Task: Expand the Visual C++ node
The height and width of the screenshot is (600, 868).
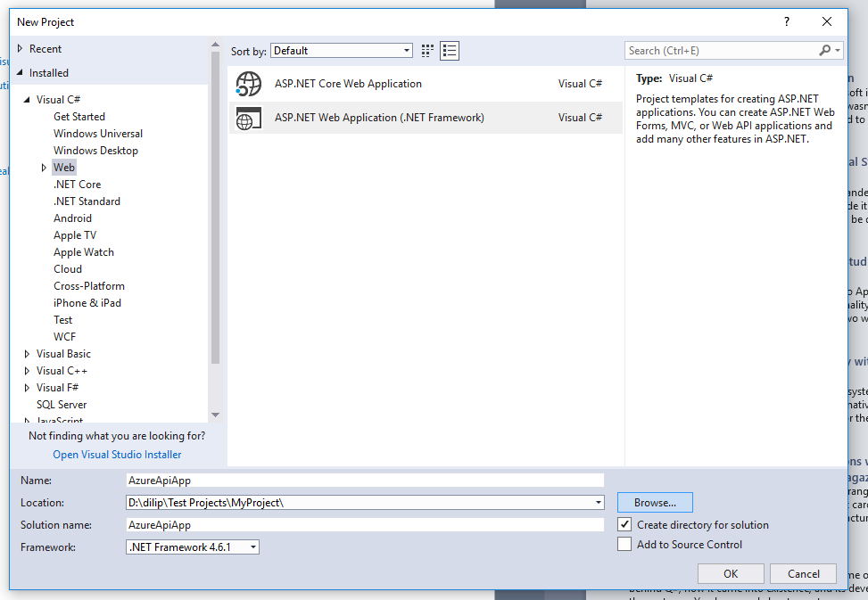Action: click(27, 371)
